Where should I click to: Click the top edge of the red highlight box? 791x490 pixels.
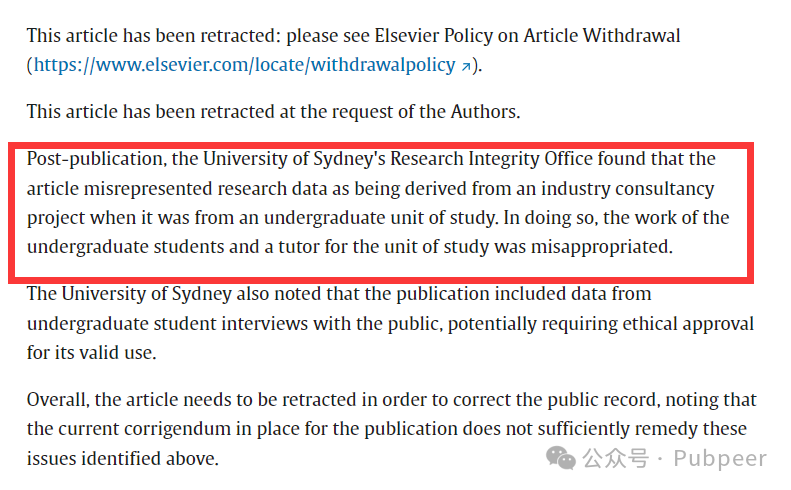click(381, 146)
